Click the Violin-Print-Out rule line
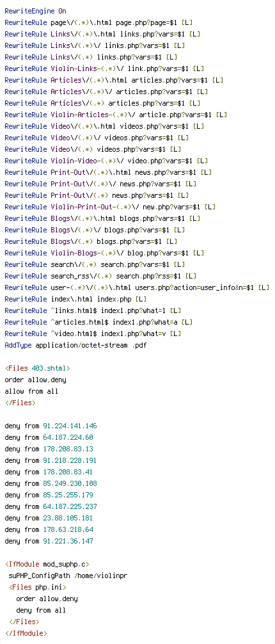 111,207
